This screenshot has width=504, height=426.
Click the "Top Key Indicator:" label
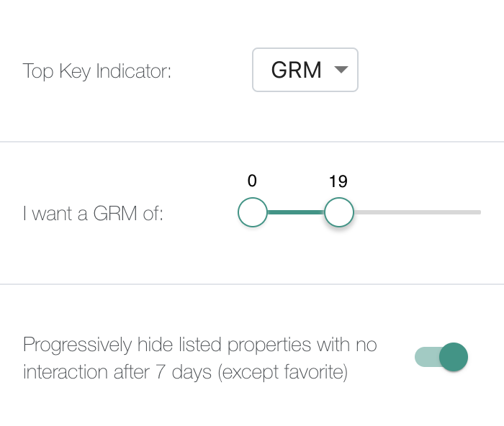pyautogui.click(x=96, y=71)
